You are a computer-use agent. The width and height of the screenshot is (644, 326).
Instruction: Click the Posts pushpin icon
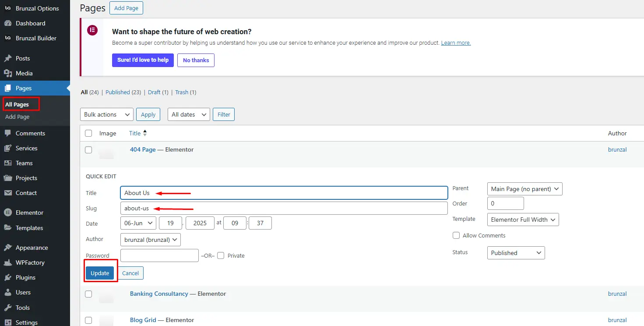(x=7, y=58)
